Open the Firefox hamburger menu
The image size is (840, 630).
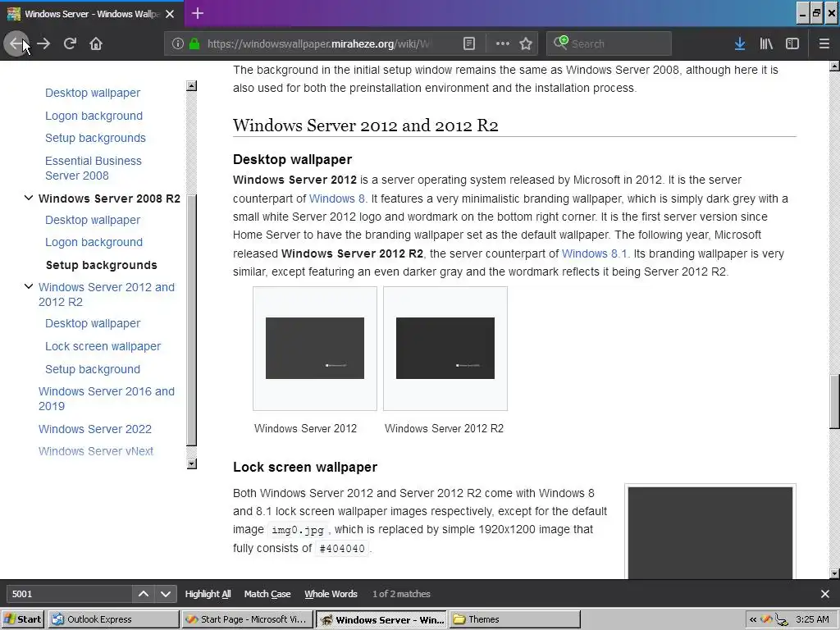point(824,43)
